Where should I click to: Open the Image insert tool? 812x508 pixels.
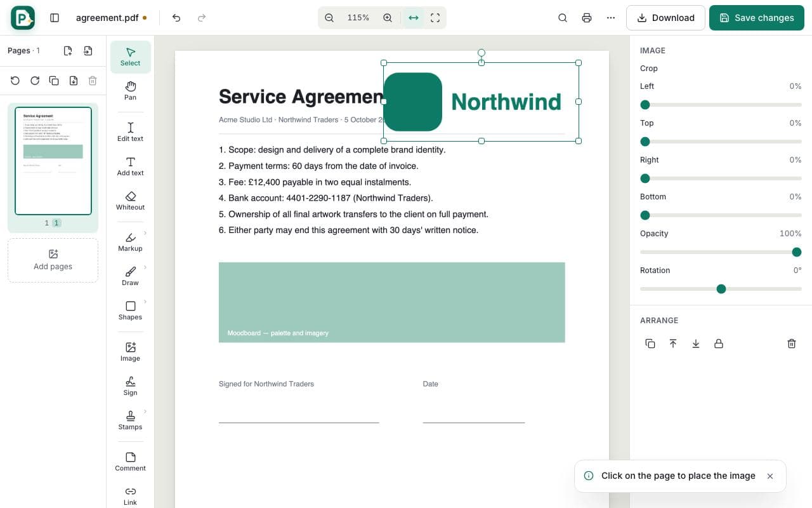coord(130,352)
